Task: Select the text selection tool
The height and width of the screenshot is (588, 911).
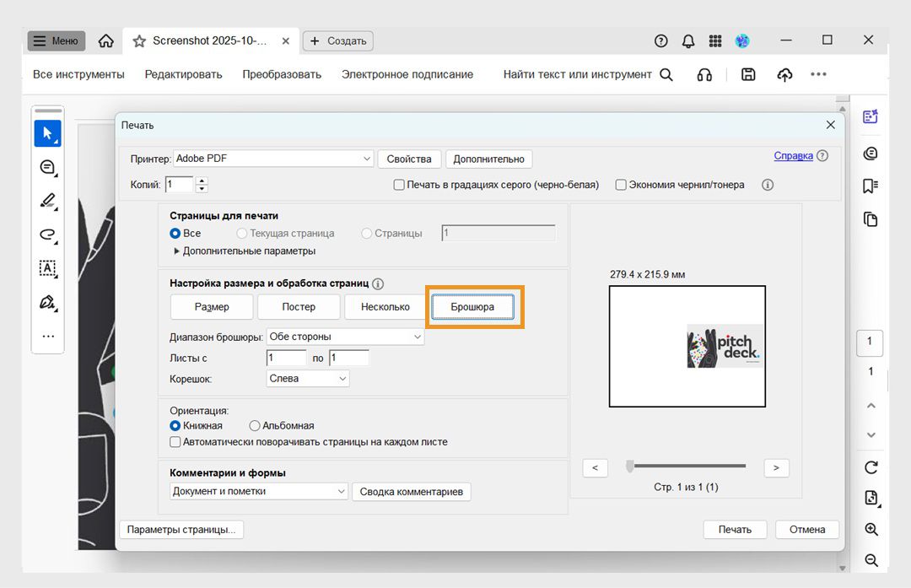Action: click(x=48, y=269)
